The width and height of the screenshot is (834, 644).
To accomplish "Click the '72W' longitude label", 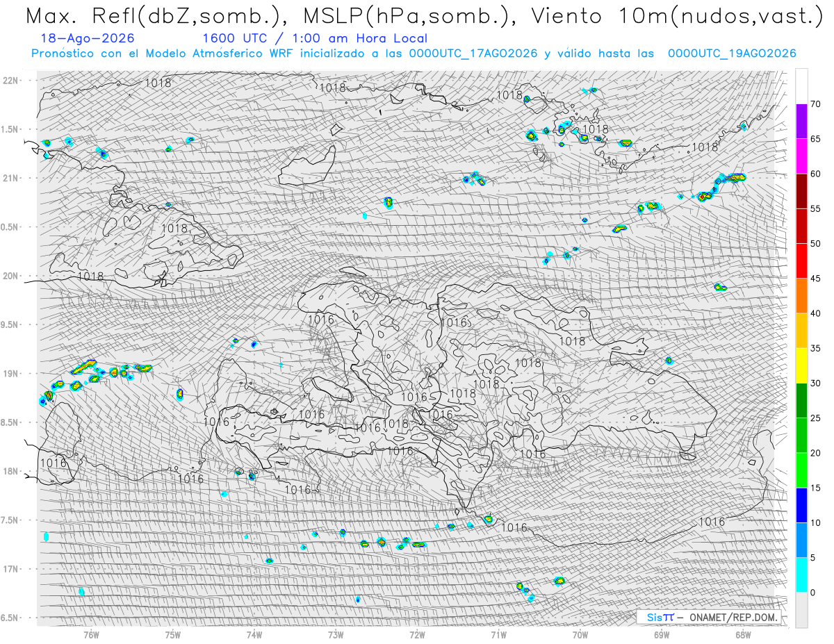I will point(417,634).
